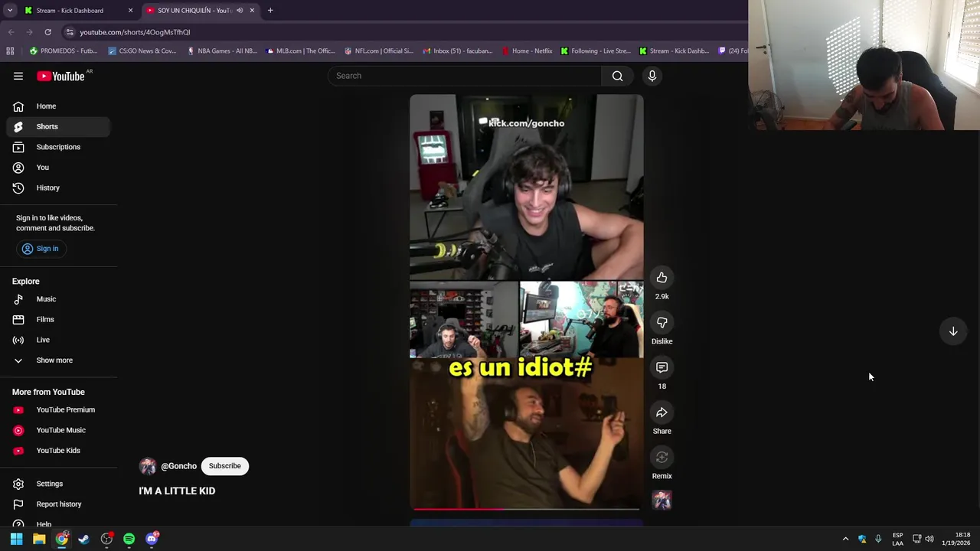980x551 pixels.
Task: Click the Search input field
Action: click(x=465, y=76)
